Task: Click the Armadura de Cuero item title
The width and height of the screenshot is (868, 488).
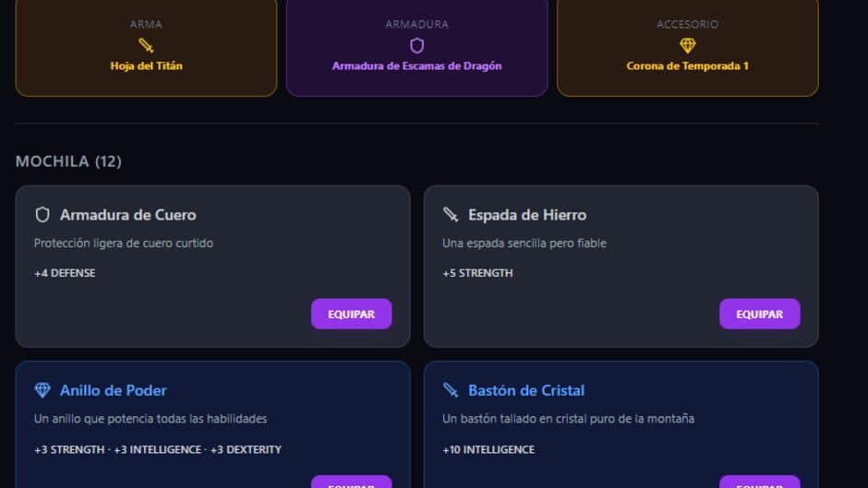Action: point(127,215)
